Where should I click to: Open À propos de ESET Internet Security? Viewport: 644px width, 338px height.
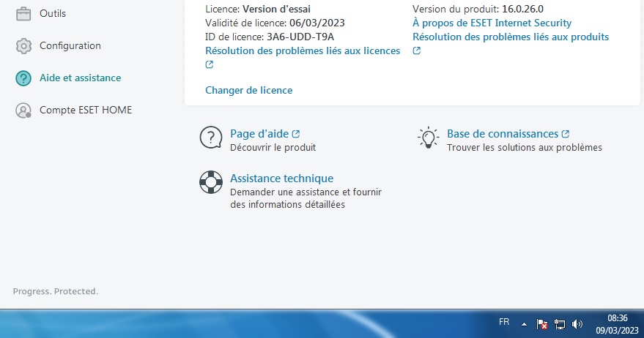point(492,23)
